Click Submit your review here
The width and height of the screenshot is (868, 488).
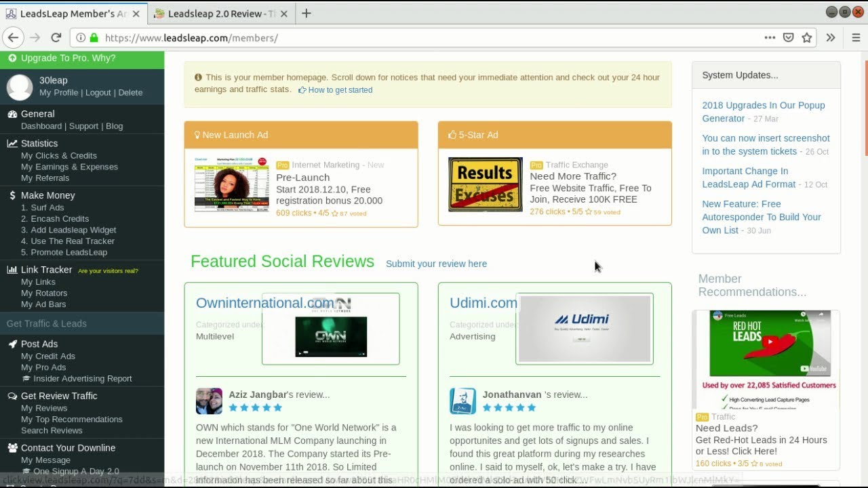(436, 264)
